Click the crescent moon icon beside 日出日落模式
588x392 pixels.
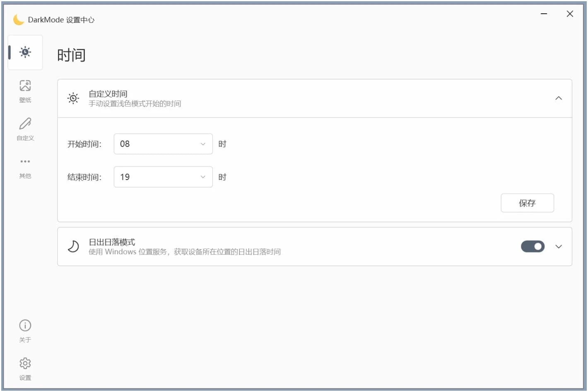[x=73, y=247]
